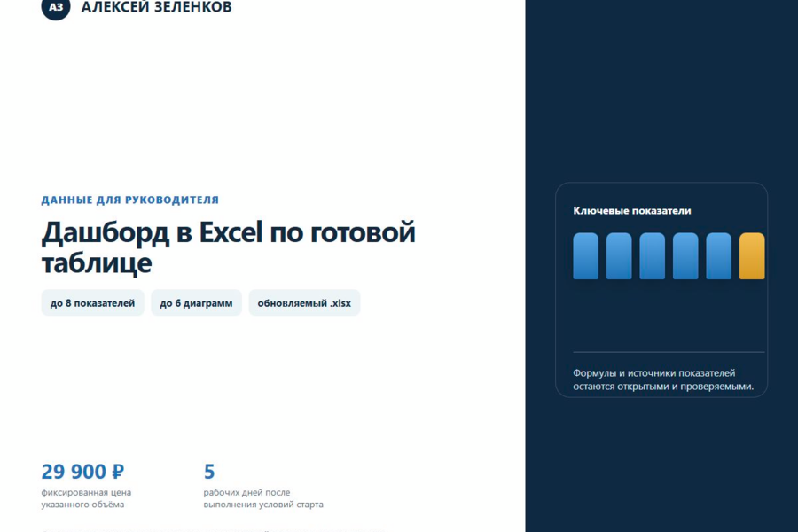798x532 pixels.
Task: Open the АЛЕКСЕЙ ЗЕЛЕНКОВ brand name link
Action: click(156, 7)
